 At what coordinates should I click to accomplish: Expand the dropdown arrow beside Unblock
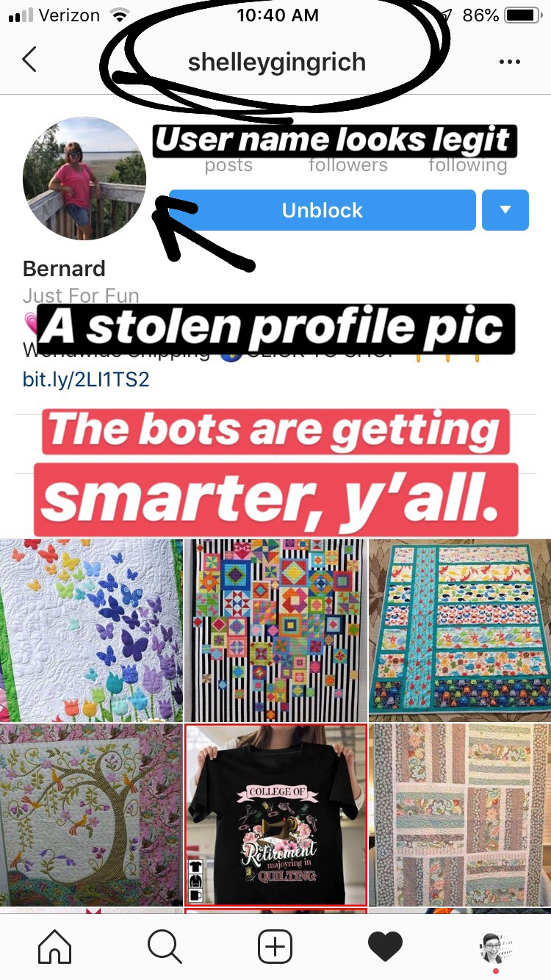505,210
